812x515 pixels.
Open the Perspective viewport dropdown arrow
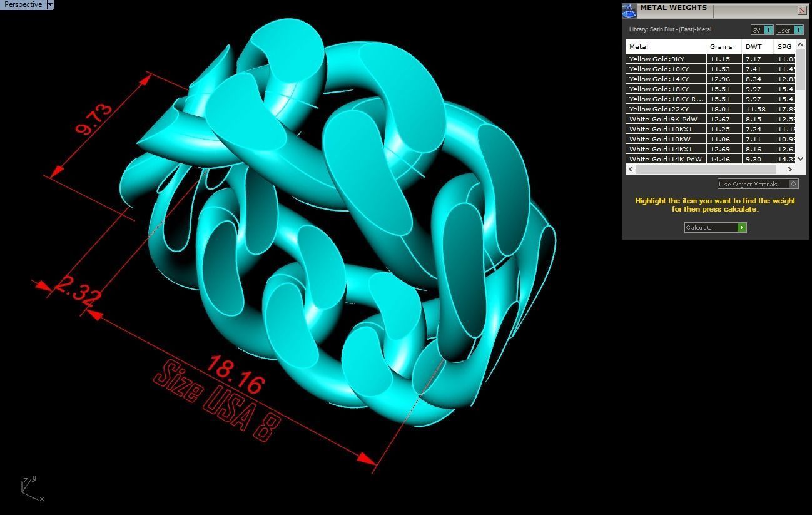(50, 4)
